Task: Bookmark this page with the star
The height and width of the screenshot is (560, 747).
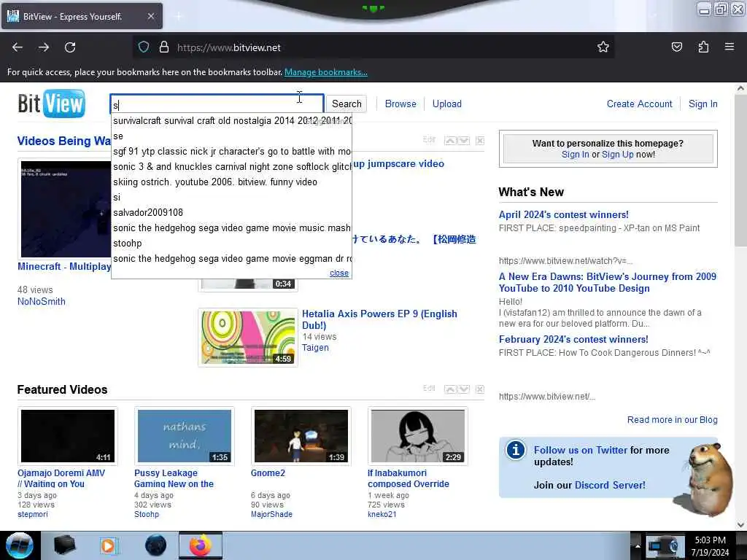Action: 603,47
